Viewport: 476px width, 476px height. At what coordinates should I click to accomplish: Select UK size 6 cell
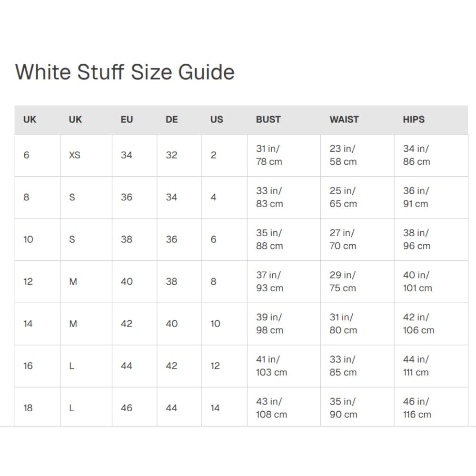pyautogui.click(x=38, y=155)
